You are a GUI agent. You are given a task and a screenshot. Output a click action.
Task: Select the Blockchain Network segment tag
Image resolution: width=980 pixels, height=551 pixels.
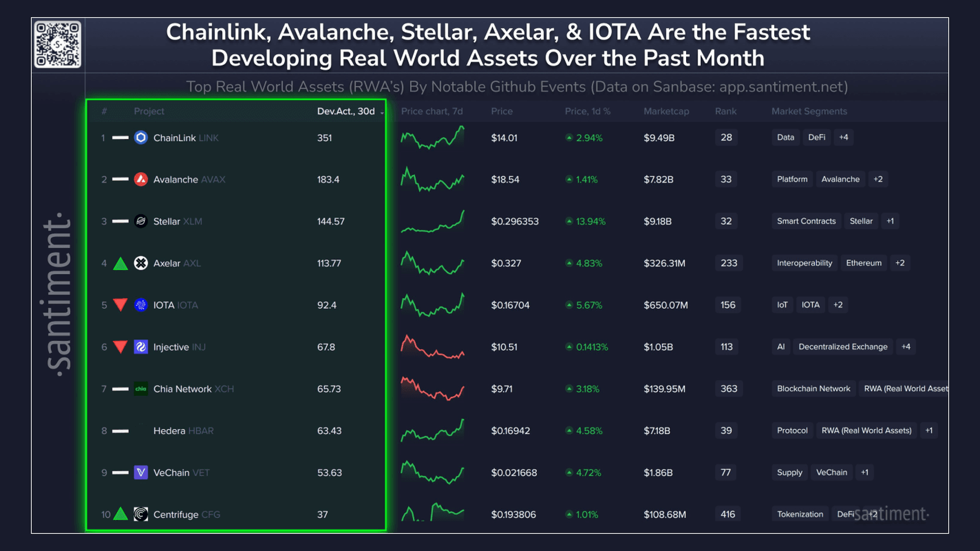click(x=814, y=389)
